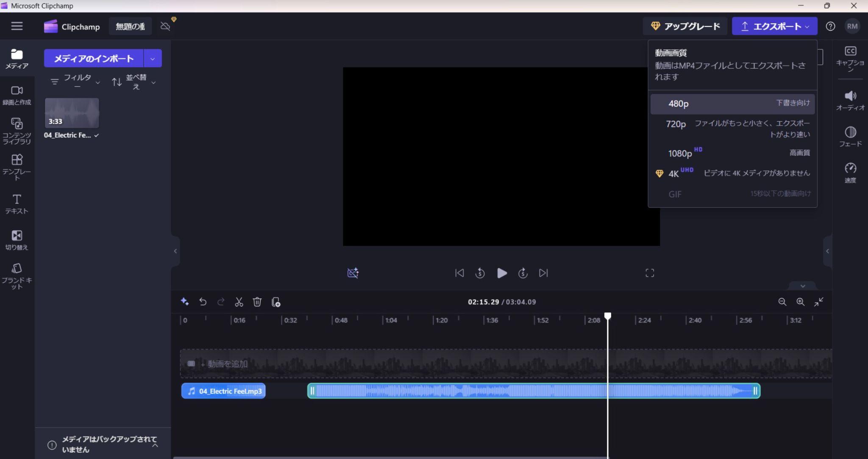The width and height of the screenshot is (868, 459).
Task: Open the オーディオ audio panel
Action: 850,101
